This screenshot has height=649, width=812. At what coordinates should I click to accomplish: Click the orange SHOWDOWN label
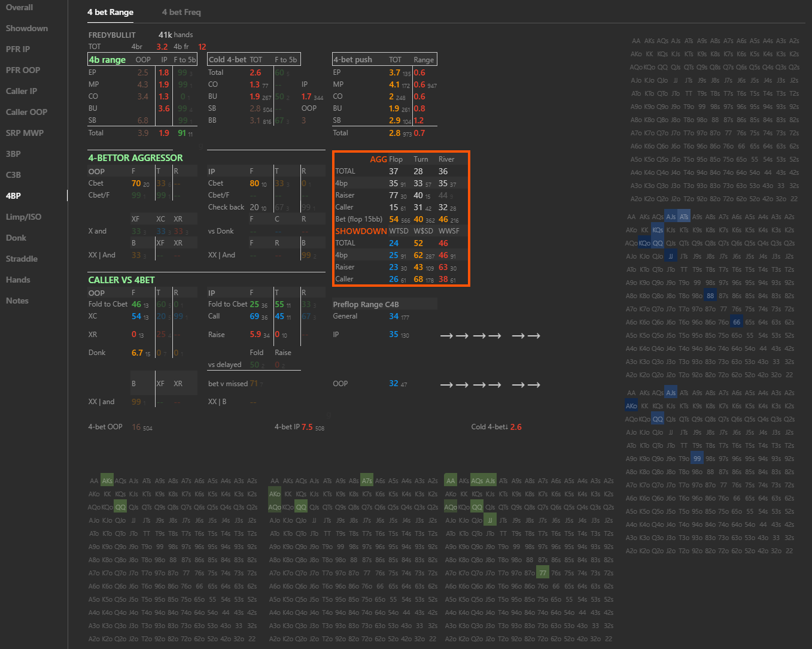click(x=361, y=231)
